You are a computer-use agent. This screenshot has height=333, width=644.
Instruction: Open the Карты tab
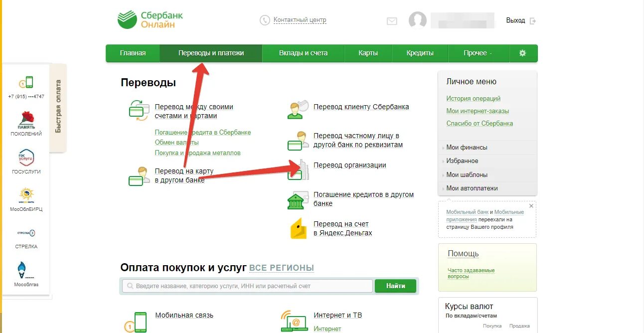point(368,53)
